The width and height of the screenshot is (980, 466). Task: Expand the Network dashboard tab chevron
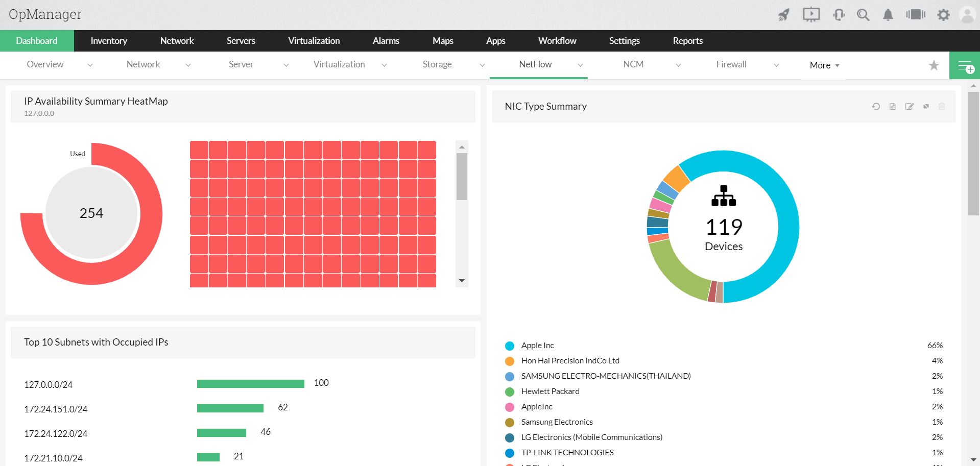pos(188,65)
